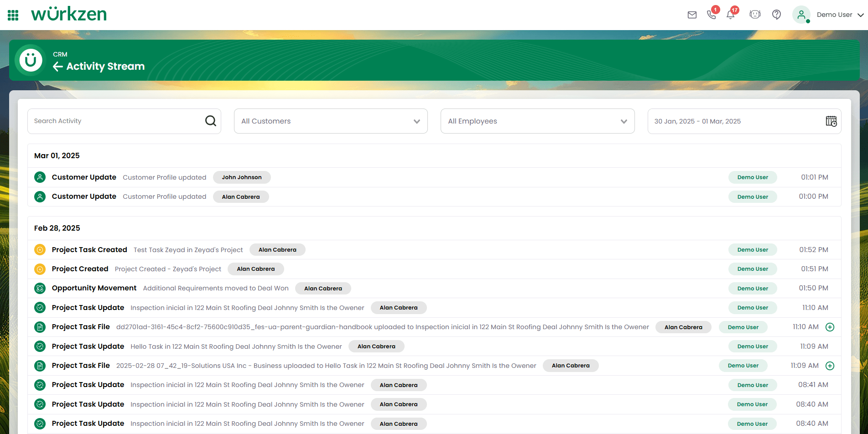868x434 pixels.
Task: Click the search magnifier icon
Action: (x=210, y=121)
